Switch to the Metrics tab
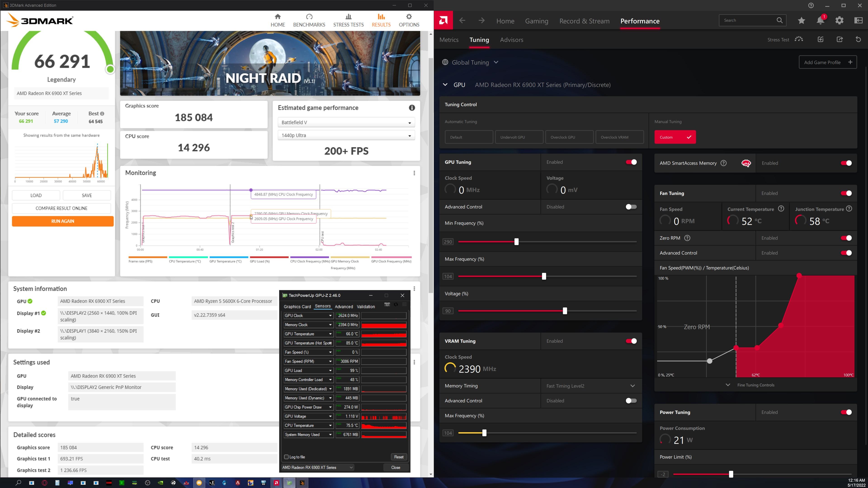 click(449, 40)
